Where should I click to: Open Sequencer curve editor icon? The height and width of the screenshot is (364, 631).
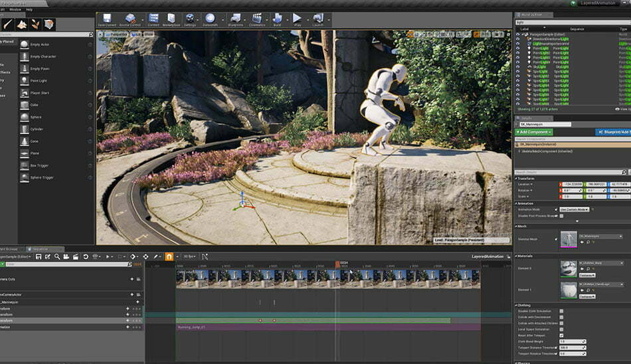[205, 256]
